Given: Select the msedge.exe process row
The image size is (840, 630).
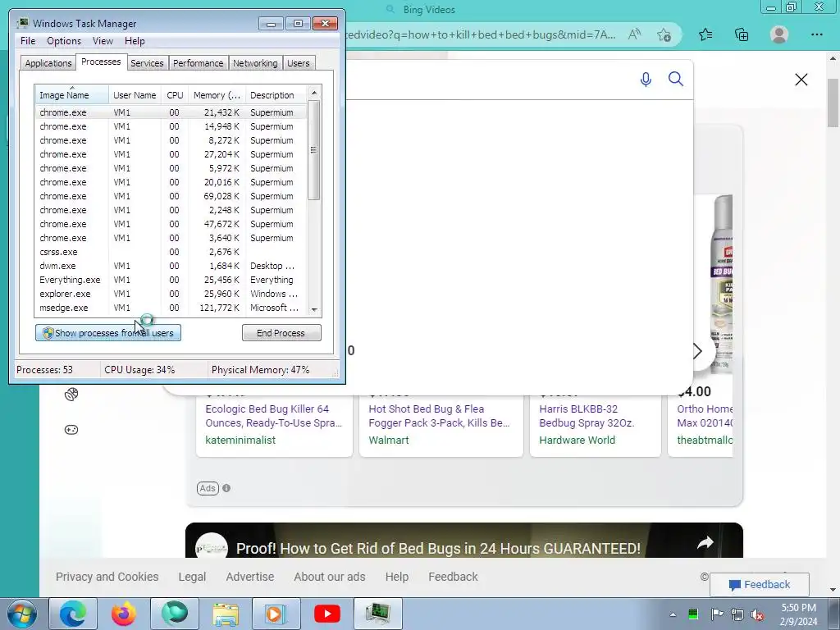Looking at the screenshot, I should (171, 308).
